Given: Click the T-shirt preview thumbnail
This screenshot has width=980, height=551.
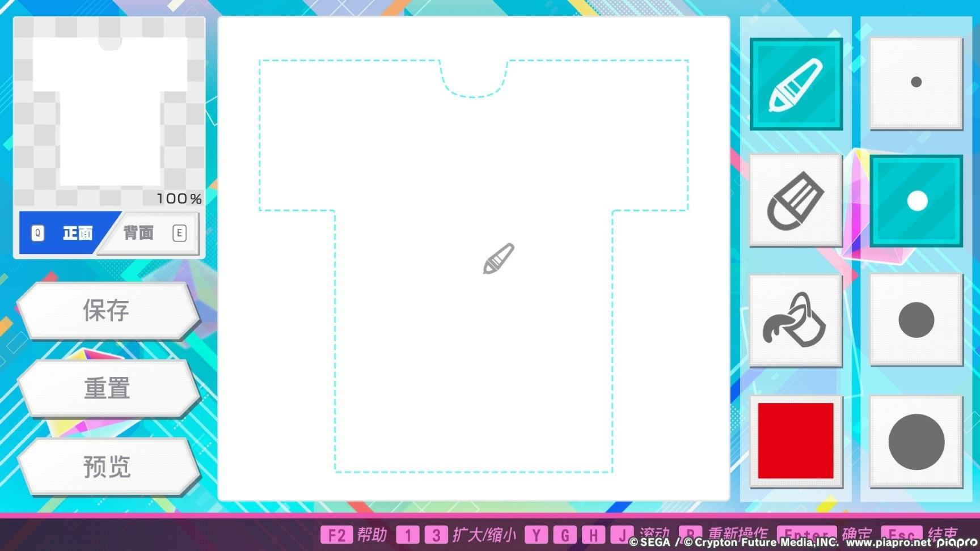Looking at the screenshot, I should (109, 112).
